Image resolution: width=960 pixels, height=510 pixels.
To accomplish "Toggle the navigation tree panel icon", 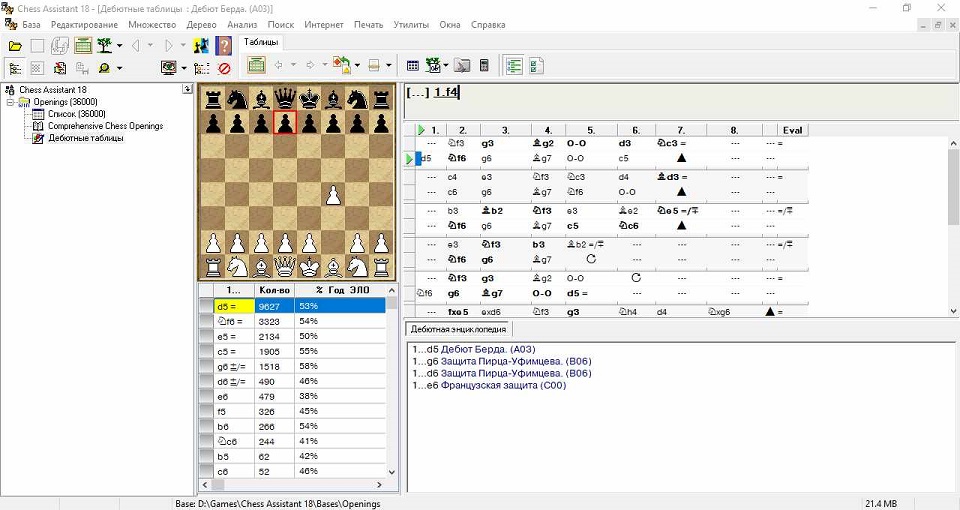I will (x=15, y=68).
